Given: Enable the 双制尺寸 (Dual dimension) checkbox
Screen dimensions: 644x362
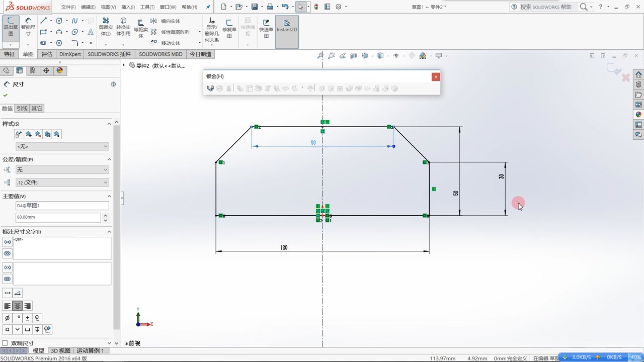Looking at the screenshot, I should (5, 343).
